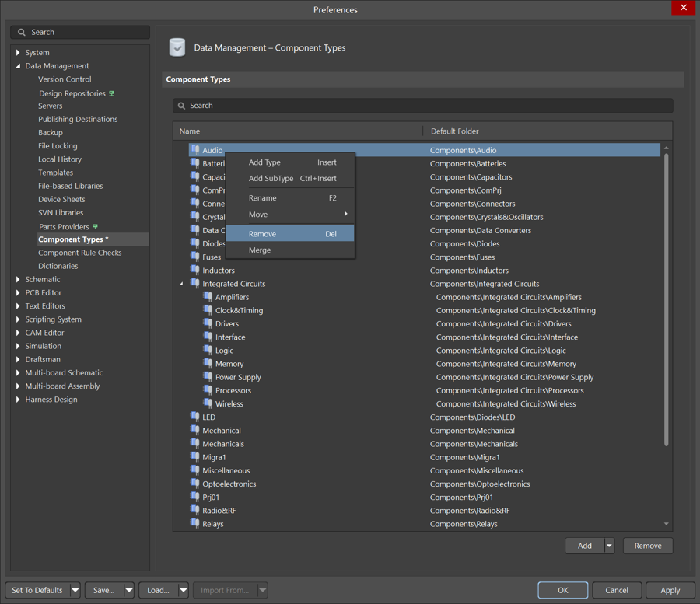Click the scroll down arrow of type list
The width and height of the screenshot is (700, 604).
[666, 524]
